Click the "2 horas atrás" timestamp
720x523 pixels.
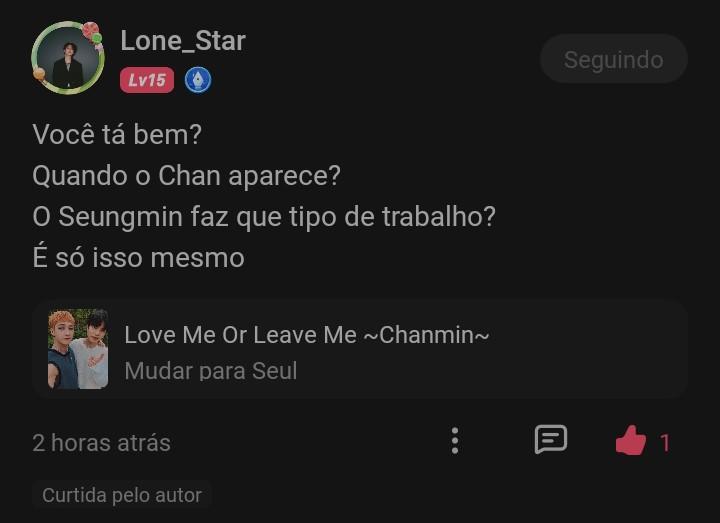[101, 442]
